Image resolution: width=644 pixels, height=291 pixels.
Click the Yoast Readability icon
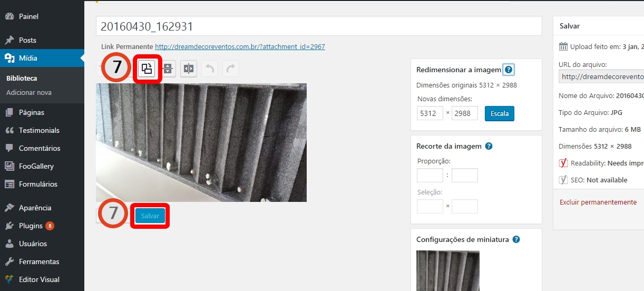pyautogui.click(x=563, y=163)
